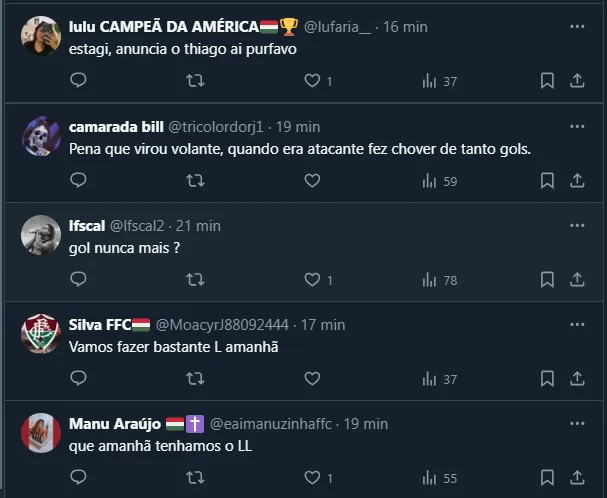Image resolution: width=607 pixels, height=498 pixels.
Task: Open more options on lulu's tweet
Action: [577, 26]
